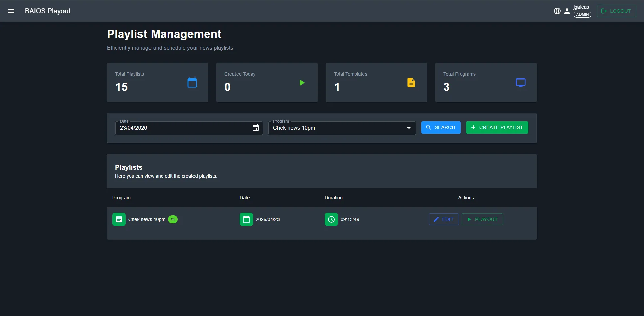This screenshot has width=644, height=316.
Task: Click the CREATE PLAYLIST button
Action: click(x=497, y=127)
